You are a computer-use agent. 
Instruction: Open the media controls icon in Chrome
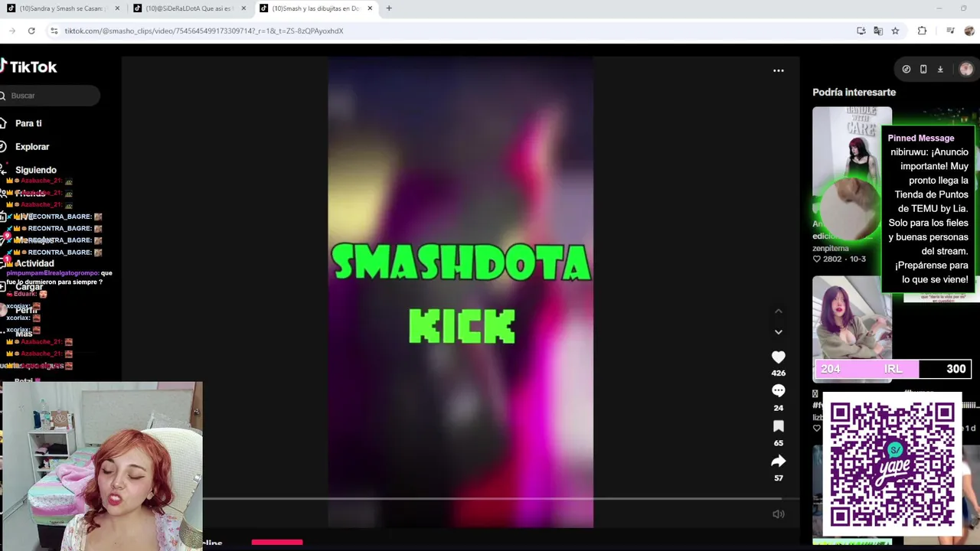pos(950,31)
